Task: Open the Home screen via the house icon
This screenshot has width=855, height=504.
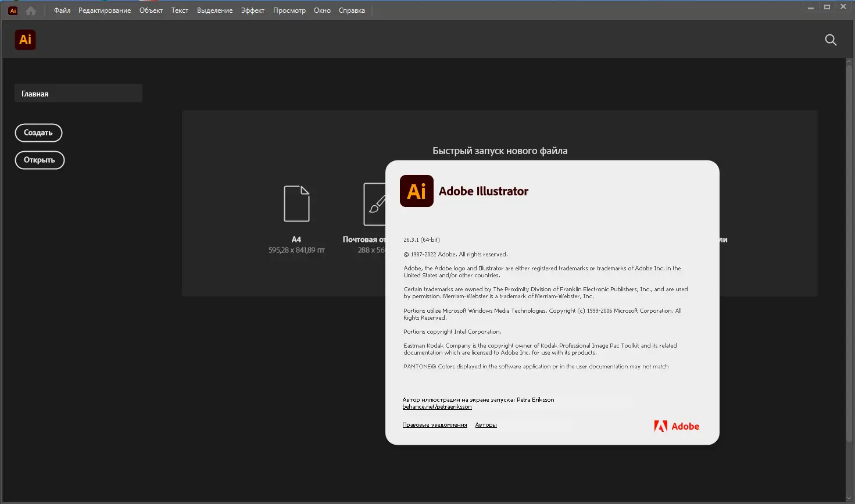Action: (x=30, y=10)
